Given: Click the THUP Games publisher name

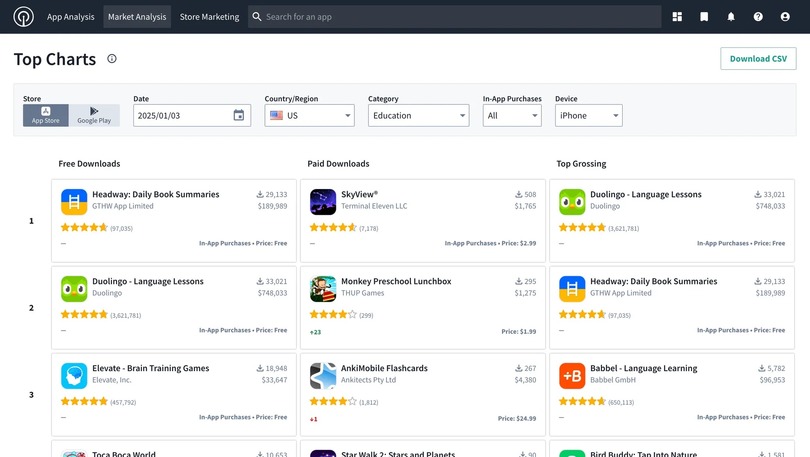Looking at the screenshot, I should pyautogui.click(x=362, y=293).
